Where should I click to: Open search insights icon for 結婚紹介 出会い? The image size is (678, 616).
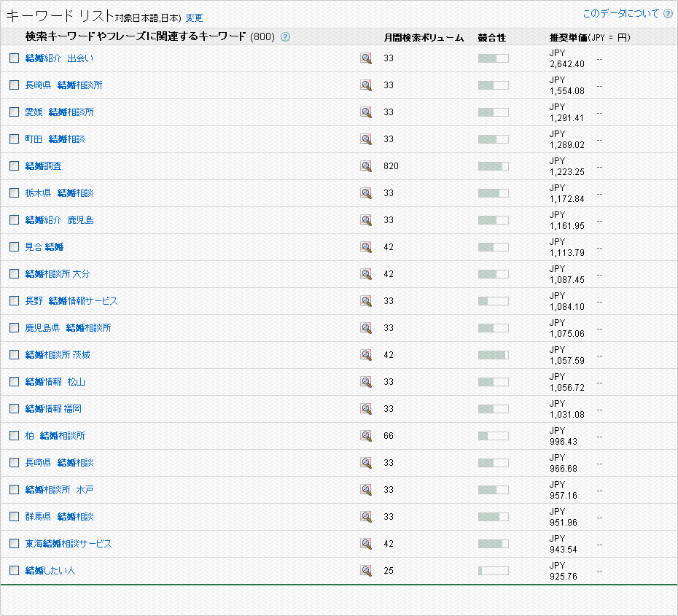pyautogui.click(x=366, y=58)
